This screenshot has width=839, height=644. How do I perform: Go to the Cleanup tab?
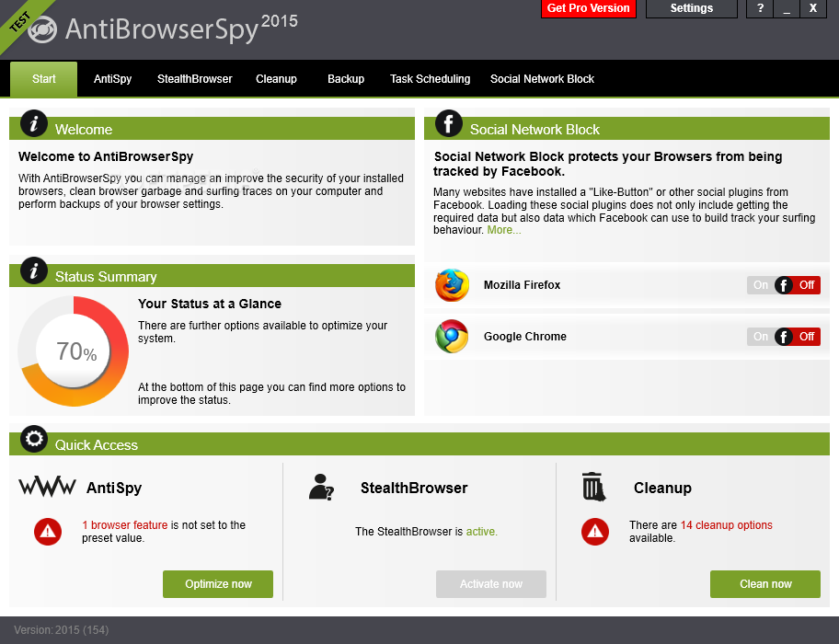click(276, 79)
